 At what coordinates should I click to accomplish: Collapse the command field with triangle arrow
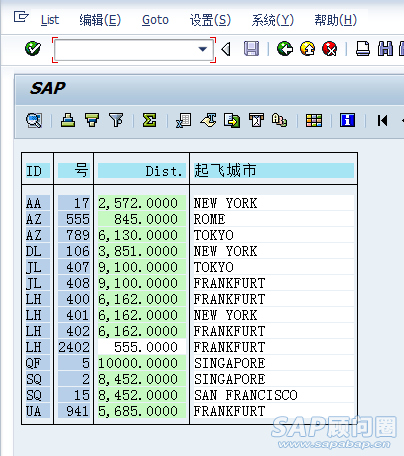(x=226, y=49)
